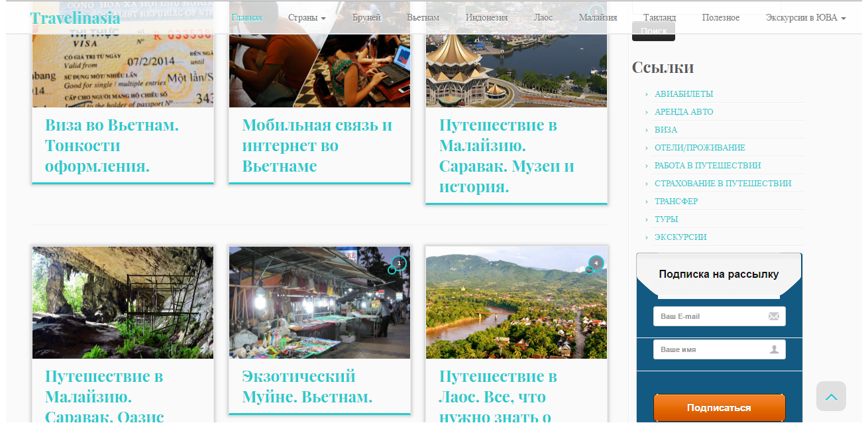This screenshot has height=423, width=868.
Task: Click the people with laptops thumbnail
Action: 319,54
